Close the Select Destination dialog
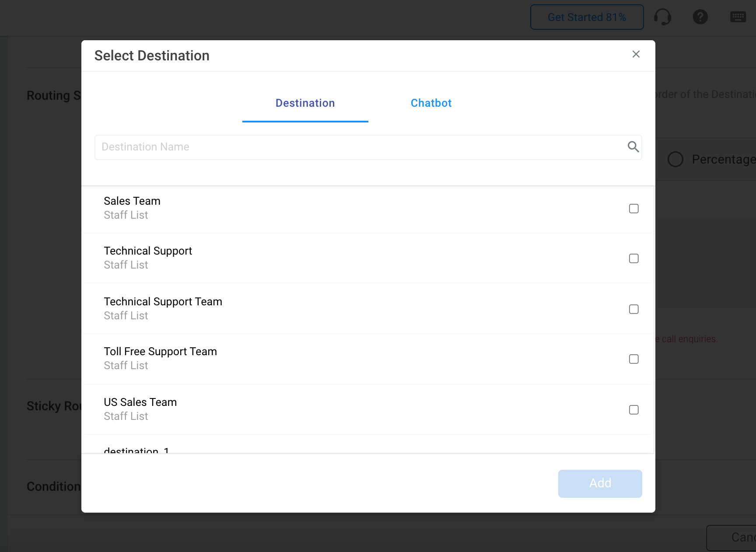The height and width of the screenshot is (552, 756). 636,54
